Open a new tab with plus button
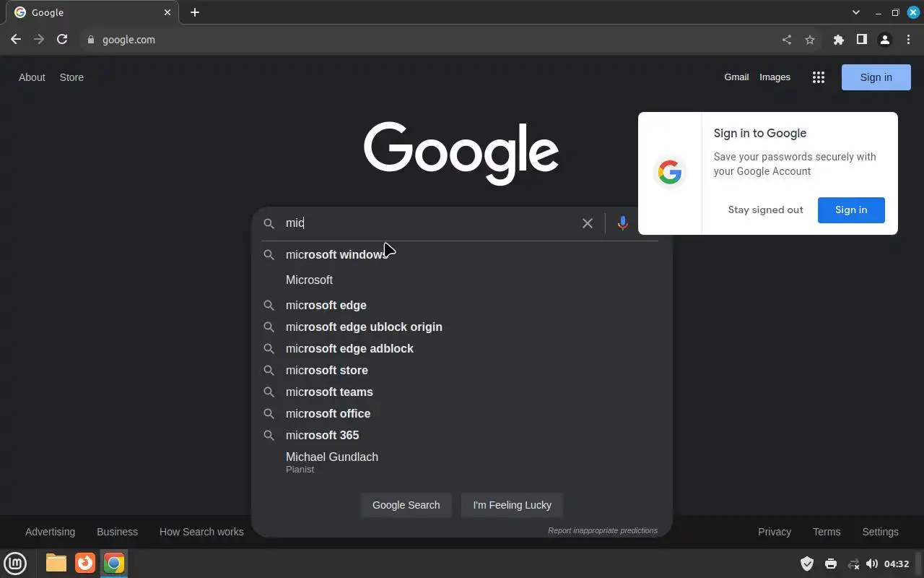924x578 pixels. coord(195,12)
